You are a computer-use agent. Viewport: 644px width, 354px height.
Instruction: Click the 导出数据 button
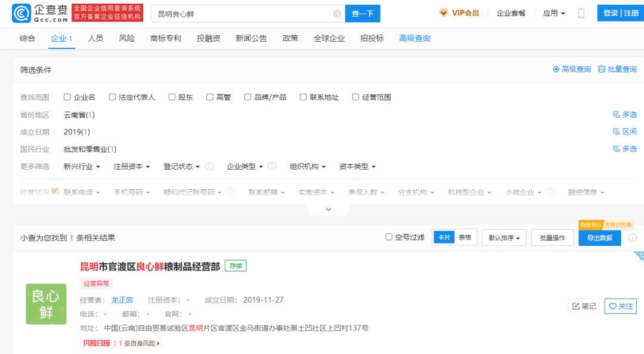600,238
